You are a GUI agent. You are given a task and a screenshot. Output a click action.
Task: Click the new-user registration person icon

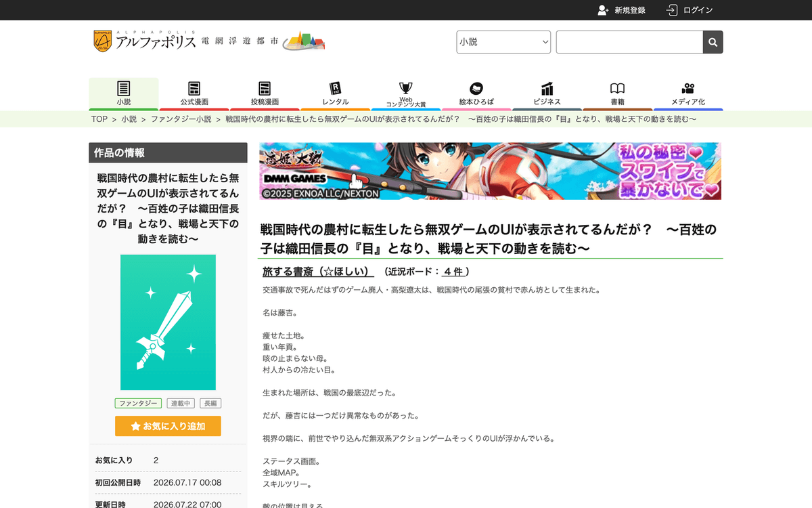pos(603,10)
